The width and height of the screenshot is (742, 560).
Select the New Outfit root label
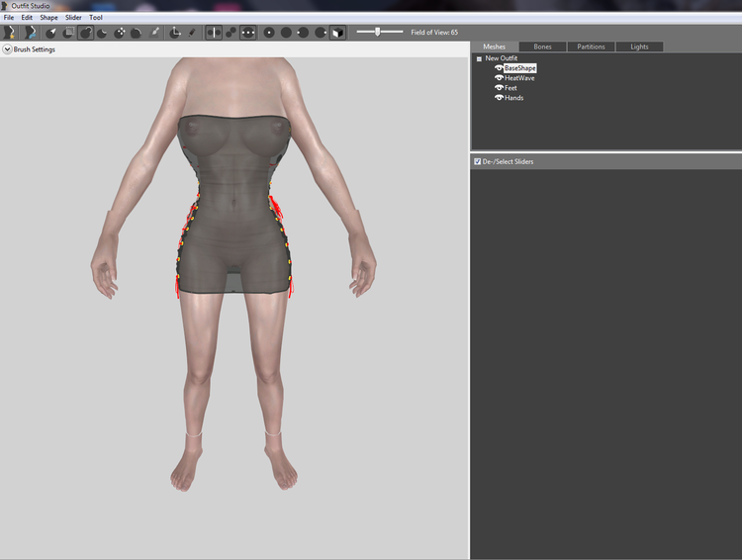(x=502, y=58)
